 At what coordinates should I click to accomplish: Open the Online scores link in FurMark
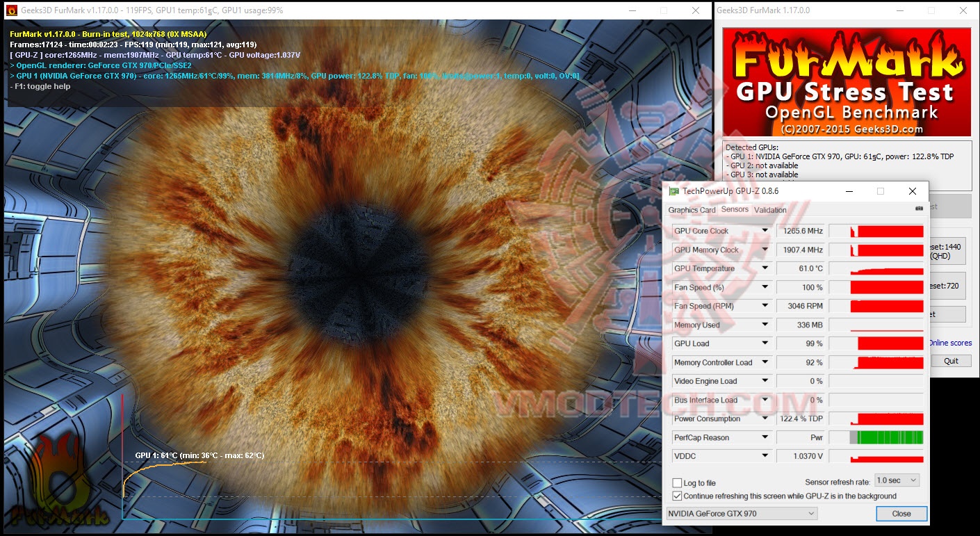950,343
